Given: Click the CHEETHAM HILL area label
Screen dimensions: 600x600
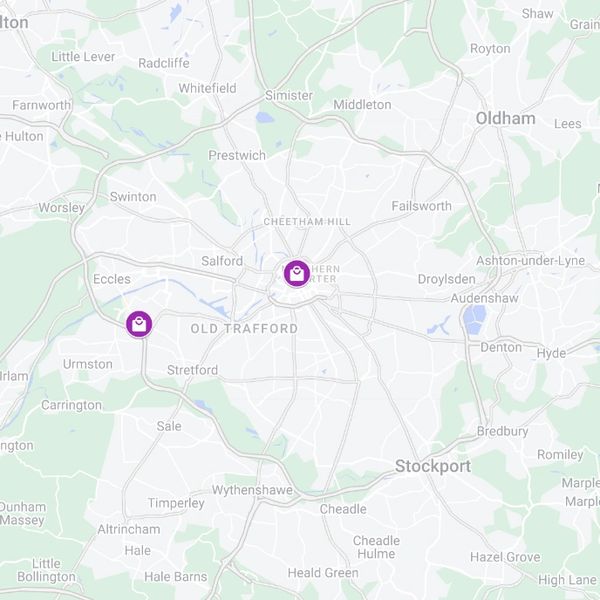Looking at the screenshot, I should [x=307, y=222].
